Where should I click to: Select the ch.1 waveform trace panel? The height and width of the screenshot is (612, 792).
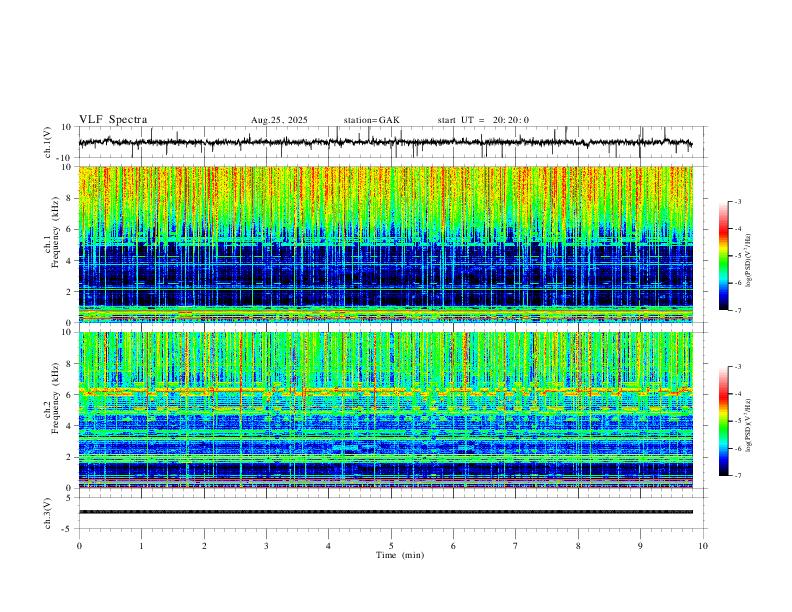click(x=391, y=142)
